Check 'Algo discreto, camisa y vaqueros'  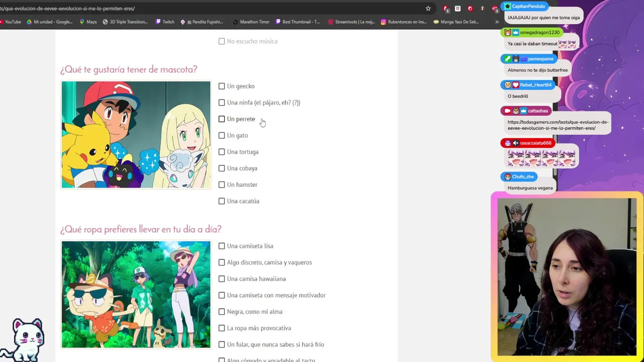point(221,262)
